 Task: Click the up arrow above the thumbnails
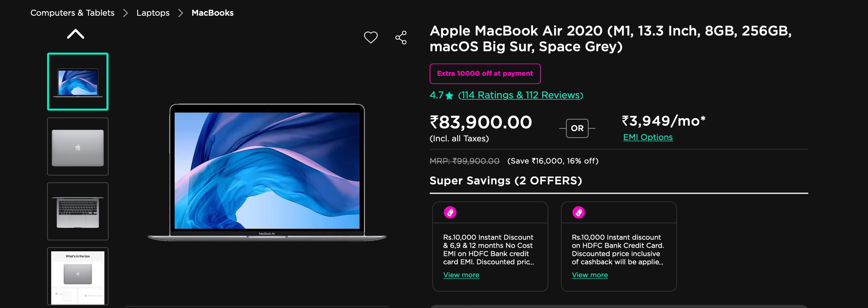[76, 34]
